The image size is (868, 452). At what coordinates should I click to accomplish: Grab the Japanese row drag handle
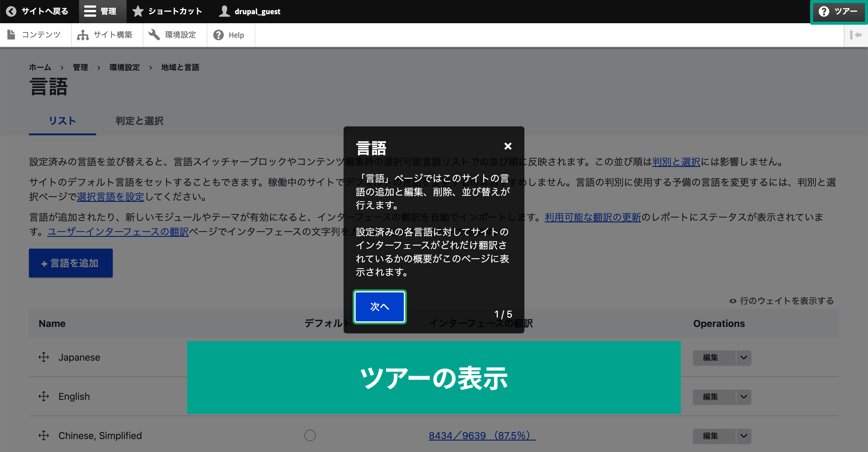44,357
